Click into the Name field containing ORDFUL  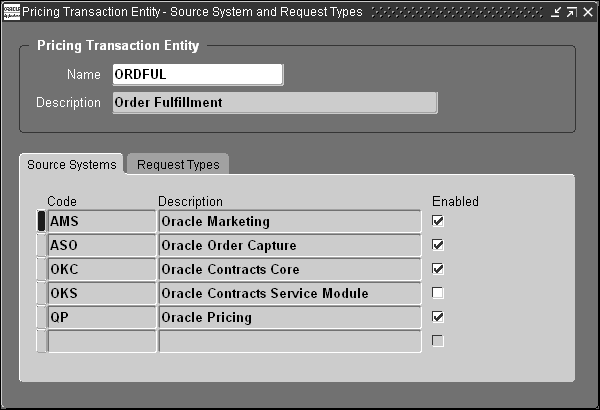pos(198,74)
